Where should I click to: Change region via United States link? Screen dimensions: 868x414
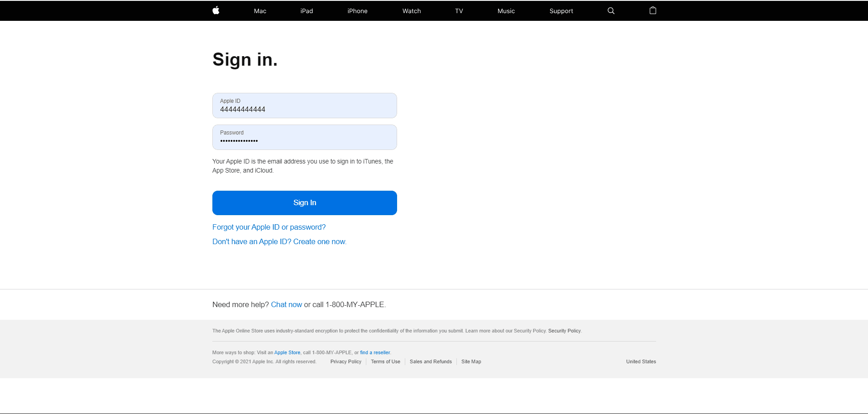pos(641,362)
